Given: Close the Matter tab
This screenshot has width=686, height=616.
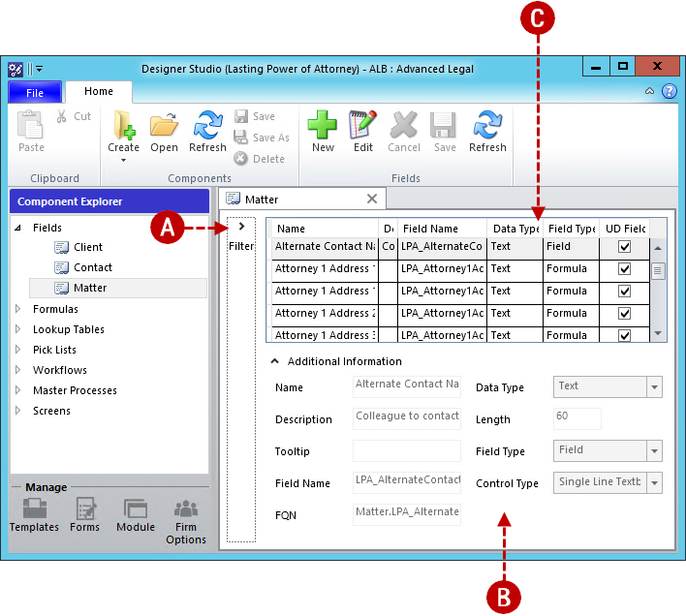Looking at the screenshot, I should [x=371, y=200].
